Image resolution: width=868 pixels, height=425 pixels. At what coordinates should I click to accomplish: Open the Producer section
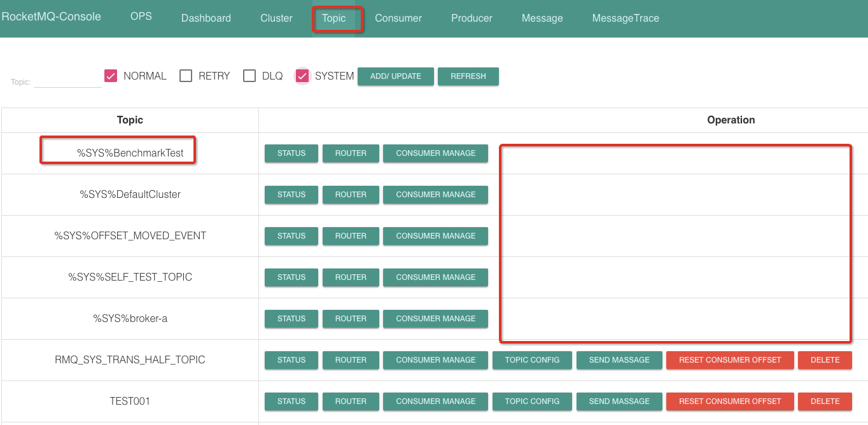coord(471,18)
